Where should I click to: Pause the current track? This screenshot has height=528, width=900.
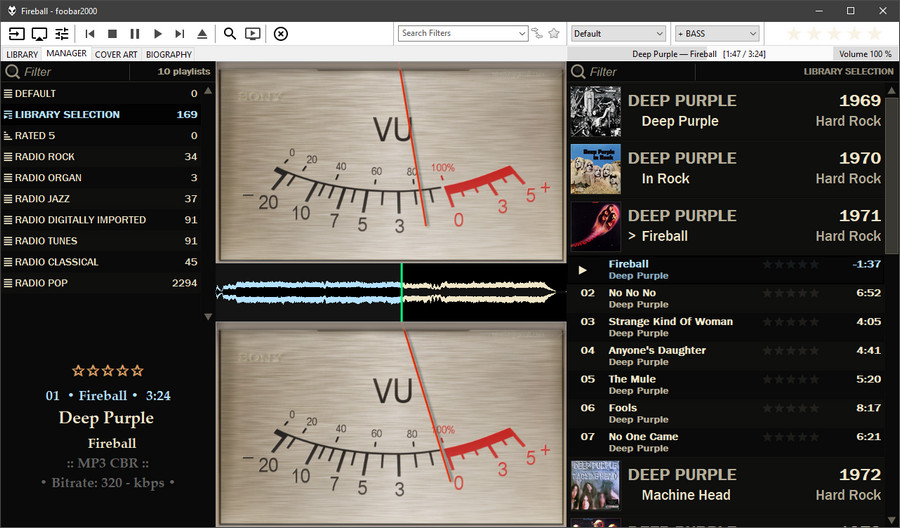[x=135, y=34]
